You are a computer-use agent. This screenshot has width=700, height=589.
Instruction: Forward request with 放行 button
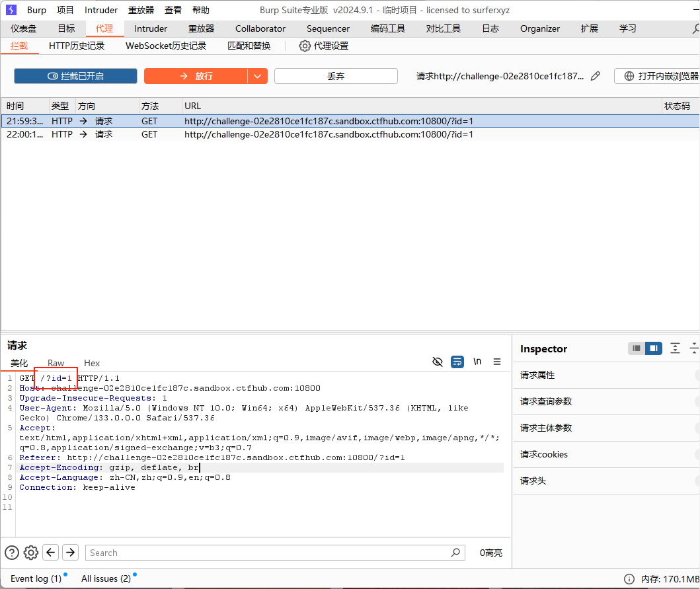[196, 76]
